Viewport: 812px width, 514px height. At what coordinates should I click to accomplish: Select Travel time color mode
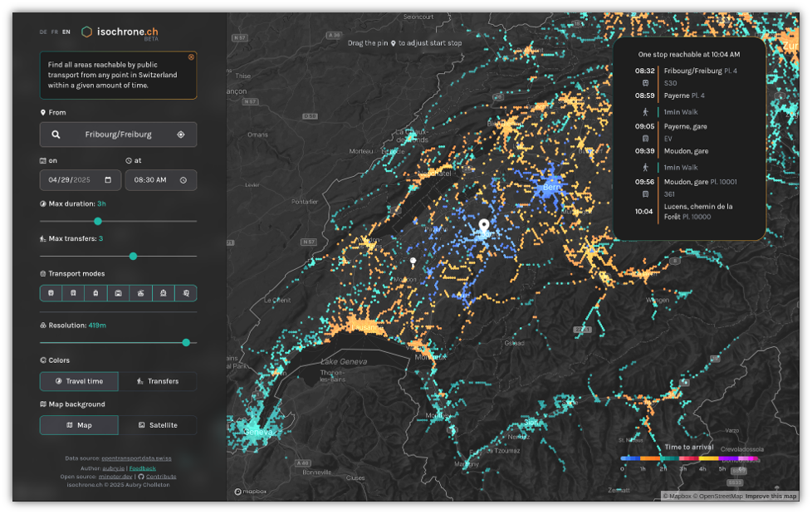pos(79,381)
